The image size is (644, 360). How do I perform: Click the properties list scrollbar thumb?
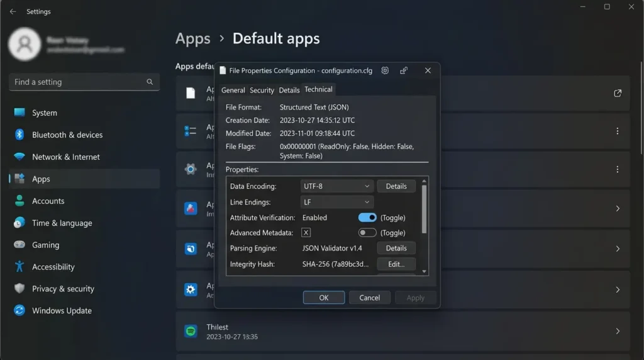(x=424, y=209)
